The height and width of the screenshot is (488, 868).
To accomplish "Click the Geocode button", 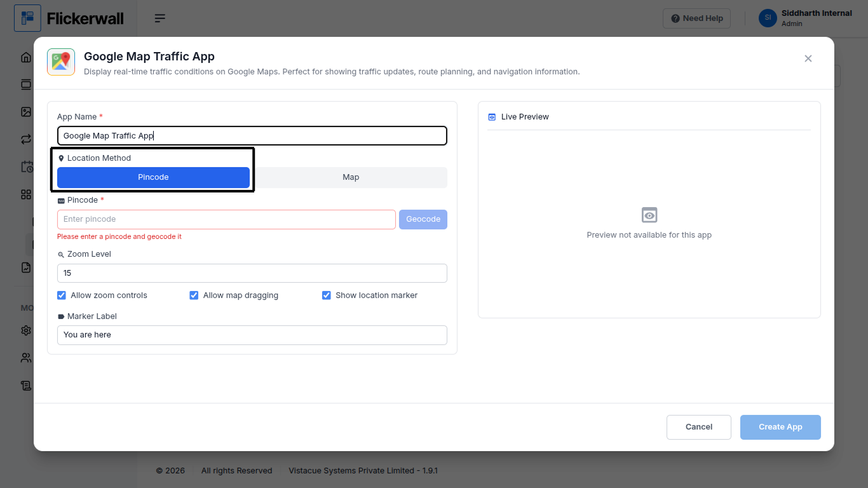I will [x=423, y=219].
